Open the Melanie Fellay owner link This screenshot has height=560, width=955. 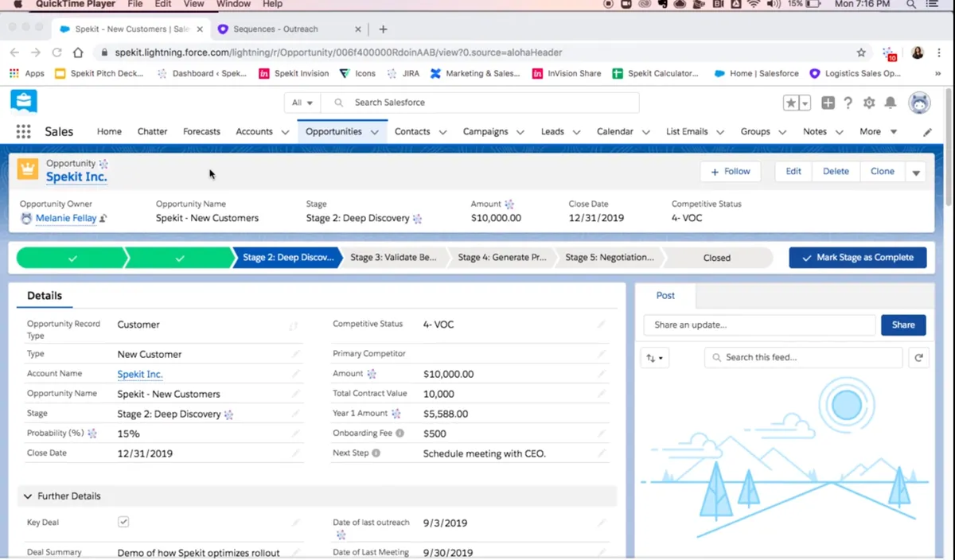tap(66, 218)
